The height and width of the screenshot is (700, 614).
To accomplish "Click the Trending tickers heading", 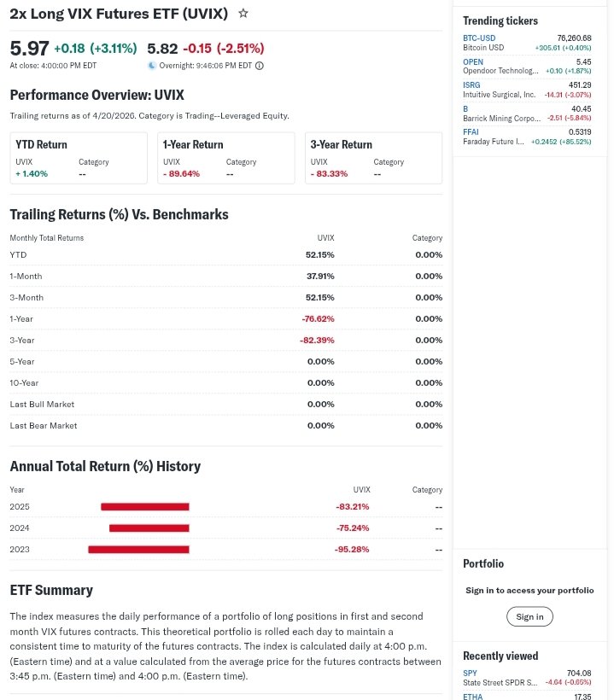I will coord(500,20).
